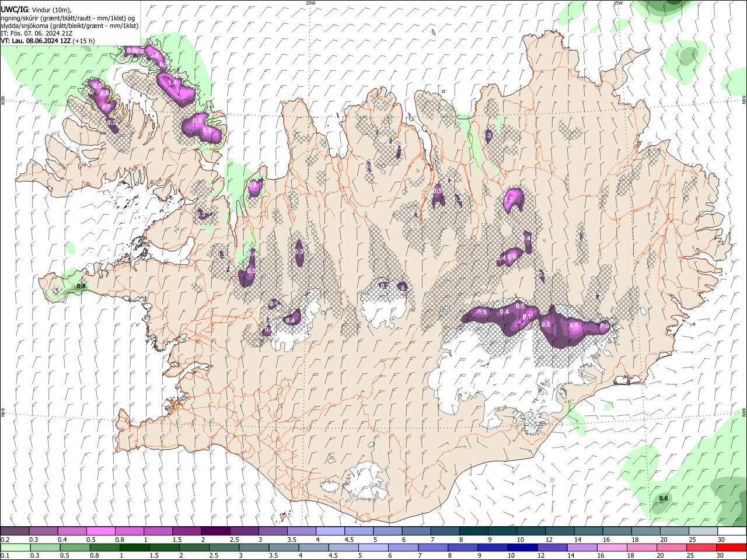Select the light lavender swatch above snow label 4
This screenshot has height=560, width=747.
[330, 531]
